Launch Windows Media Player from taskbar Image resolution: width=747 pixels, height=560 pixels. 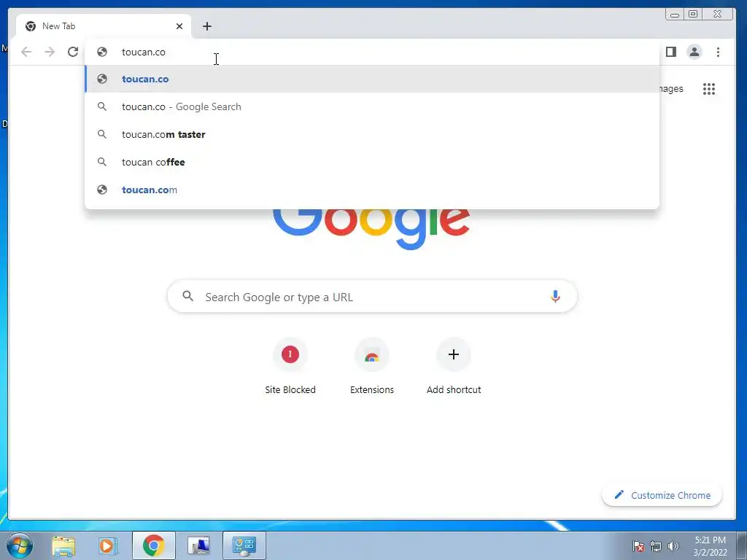108,545
